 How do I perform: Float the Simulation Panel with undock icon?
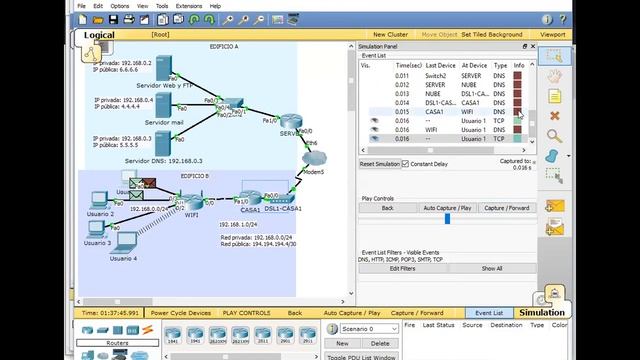point(525,47)
